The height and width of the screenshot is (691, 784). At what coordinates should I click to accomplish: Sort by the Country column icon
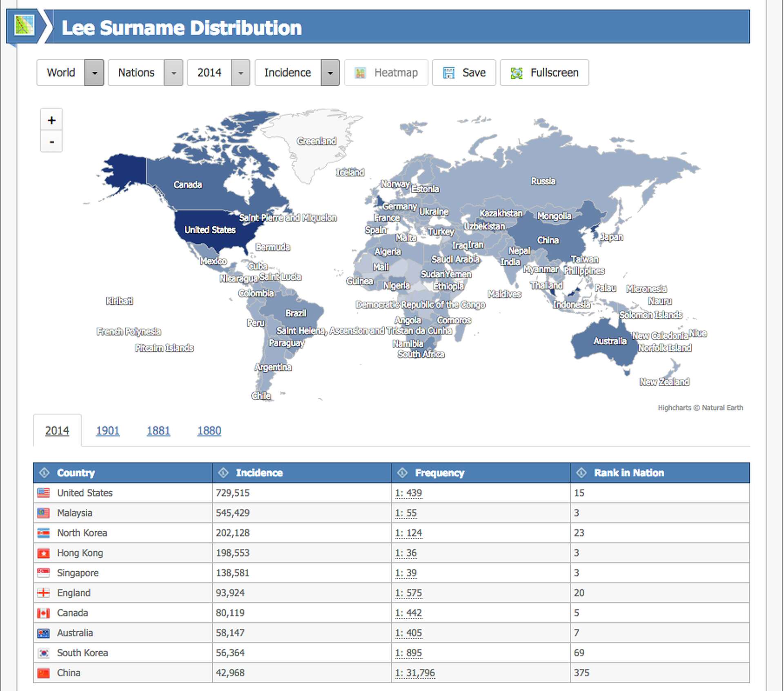pos(44,473)
